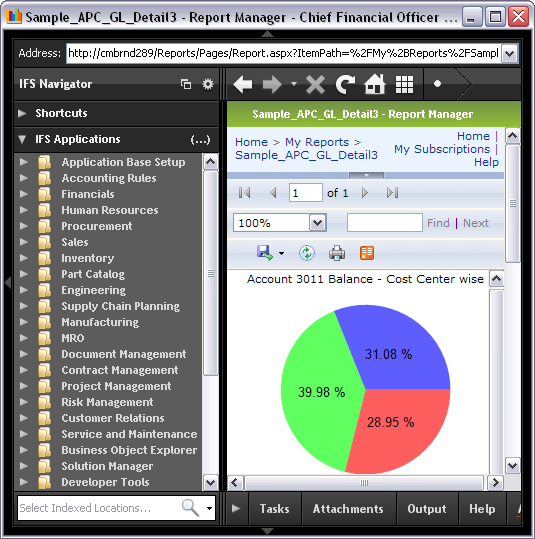Click the Refresh page arrow icon
This screenshot has height=539, width=535.
[345, 84]
